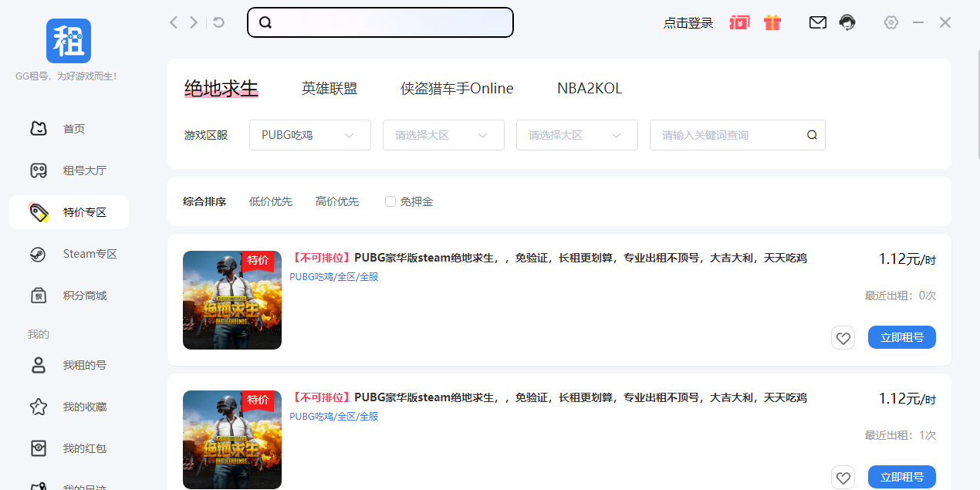Click the 最近出租：0次 text
Screen dimensions: 980x490
tap(901, 296)
